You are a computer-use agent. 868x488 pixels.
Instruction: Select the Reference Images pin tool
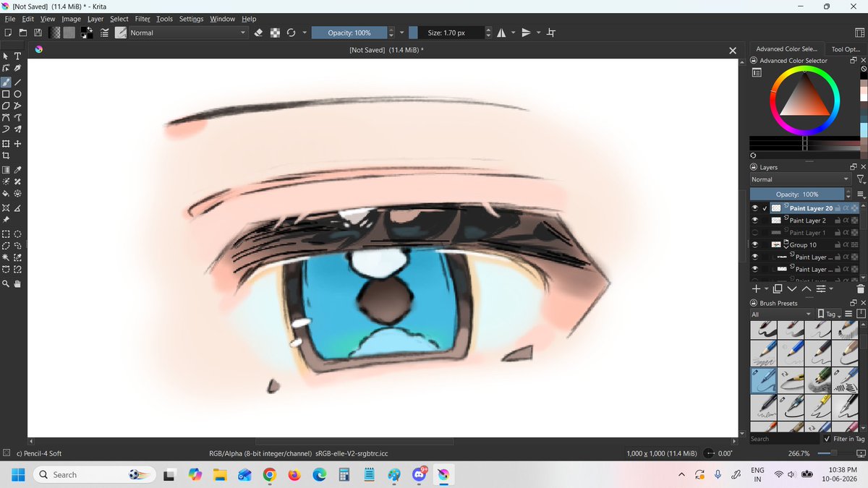6,219
